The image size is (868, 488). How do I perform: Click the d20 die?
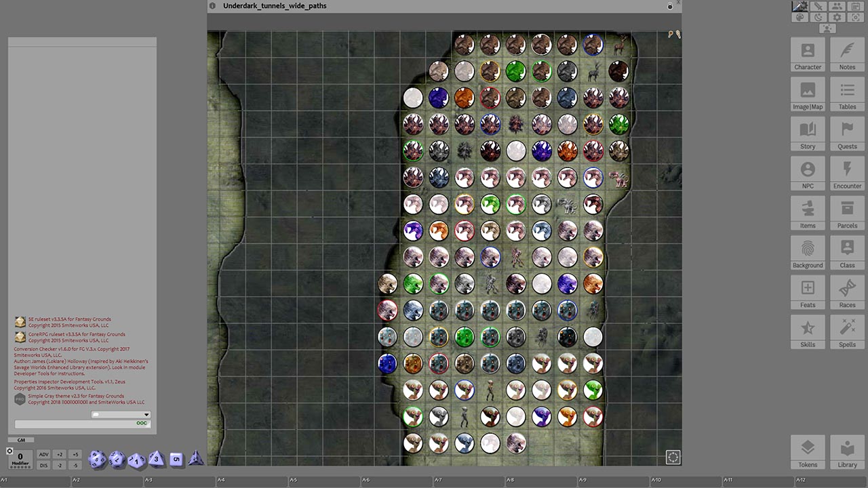tap(97, 460)
